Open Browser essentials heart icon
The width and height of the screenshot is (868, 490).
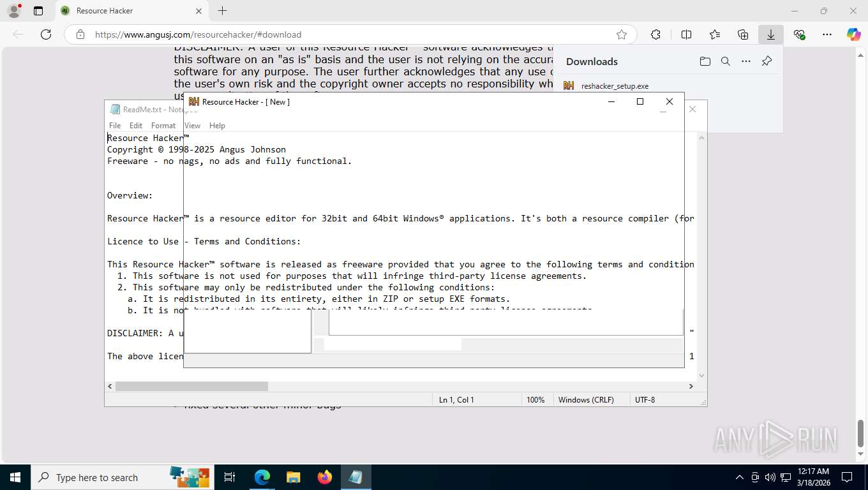[799, 34]
